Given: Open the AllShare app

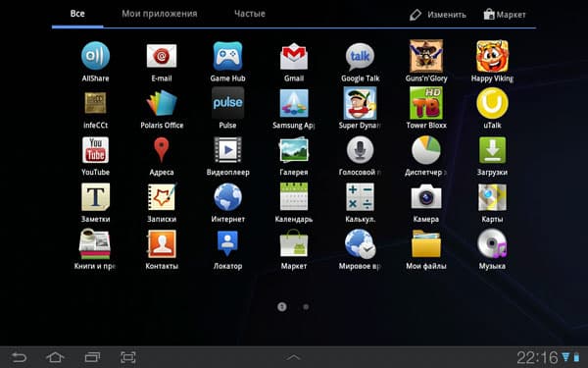Looking at the screenshot, I should (95, 56).
